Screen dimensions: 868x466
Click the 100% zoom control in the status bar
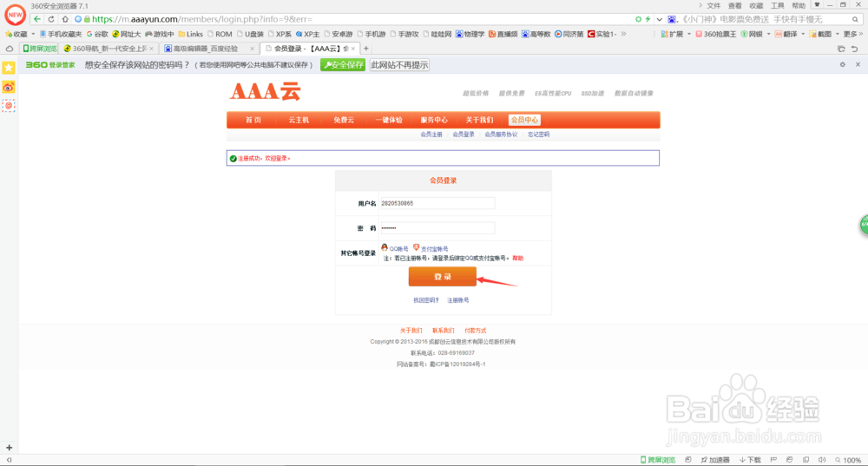click(x=848, y=460)
